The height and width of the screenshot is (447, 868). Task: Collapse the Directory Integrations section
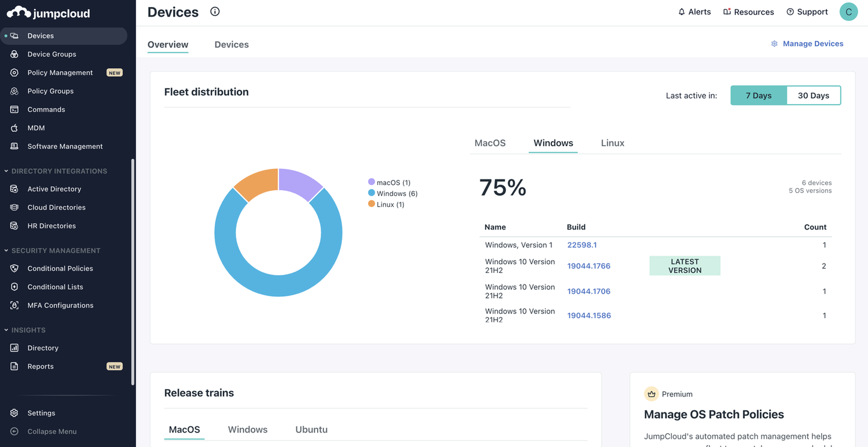tap(6, 171)
